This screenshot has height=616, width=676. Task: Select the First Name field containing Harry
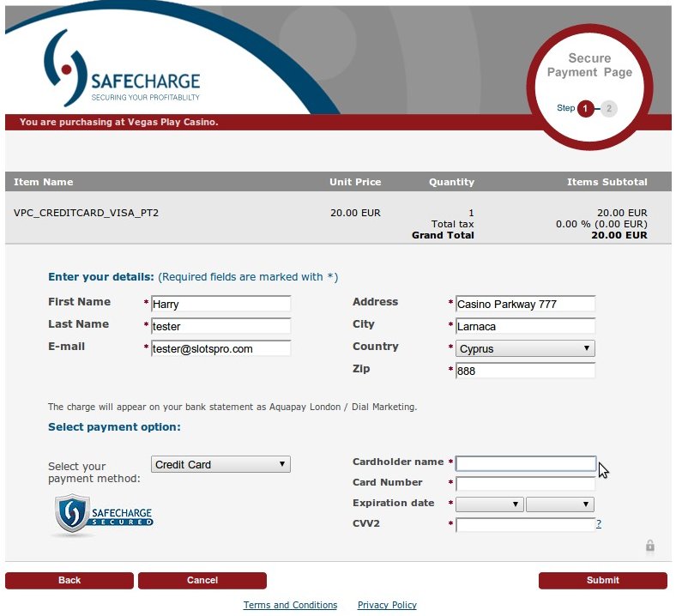click(220, 304)
